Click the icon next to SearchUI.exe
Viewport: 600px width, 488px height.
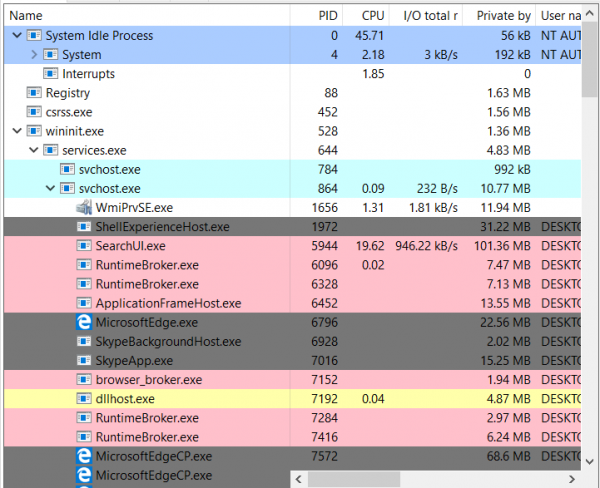pyautogui.click(x=85, y=246)
